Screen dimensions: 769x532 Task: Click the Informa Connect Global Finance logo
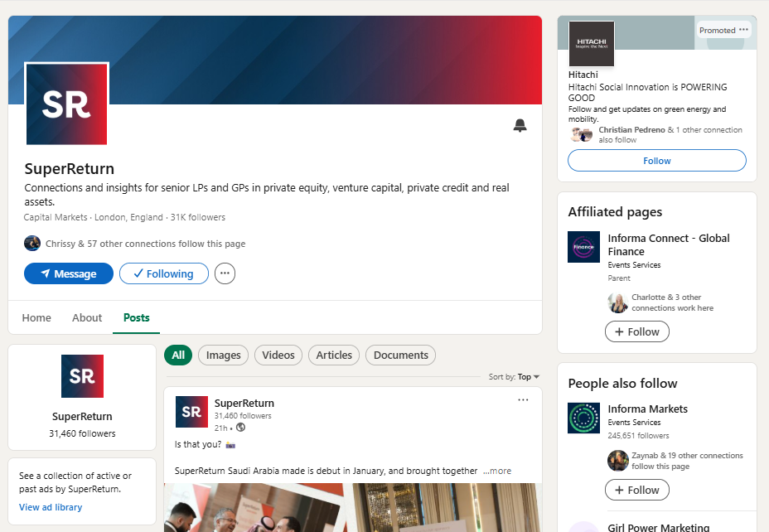coord(583,247)
